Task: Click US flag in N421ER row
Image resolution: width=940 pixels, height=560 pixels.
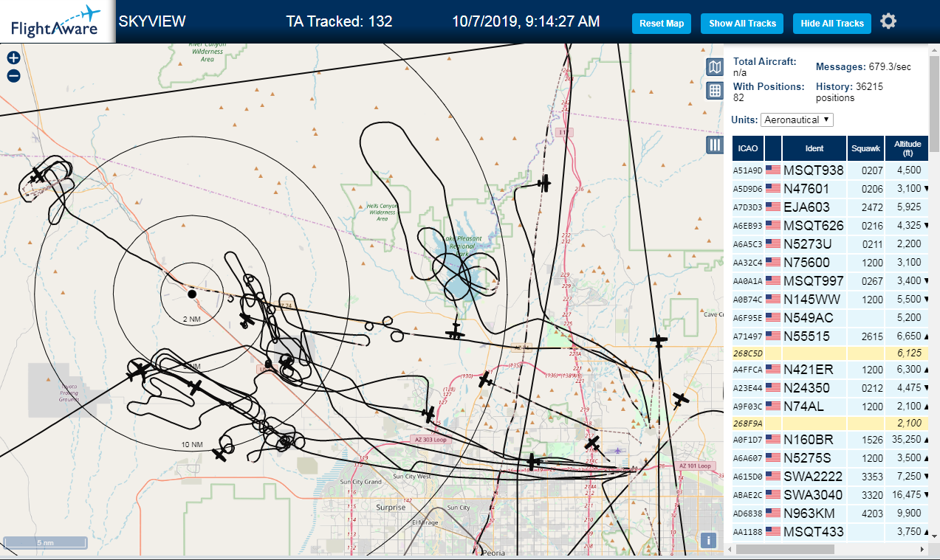Action: (773, 369)
